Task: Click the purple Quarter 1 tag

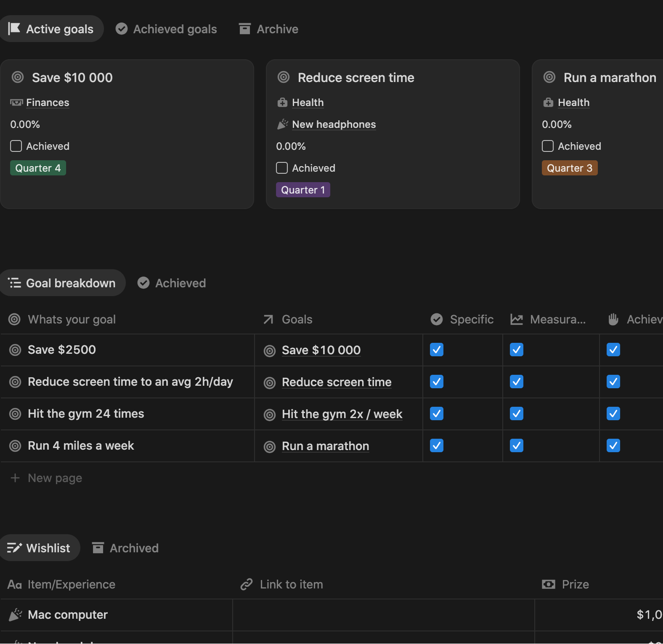Action: tap(303, 190)
